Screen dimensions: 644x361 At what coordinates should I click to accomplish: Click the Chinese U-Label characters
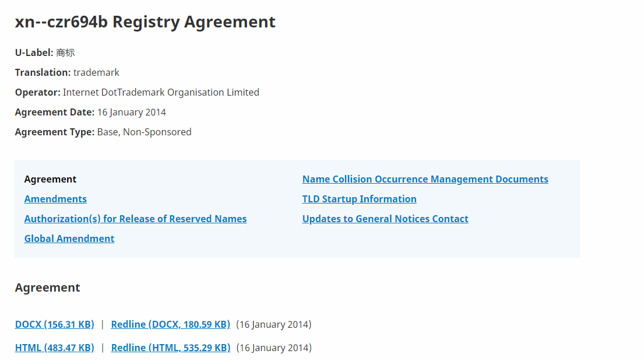pyautogui.click(x=65, y=52)
